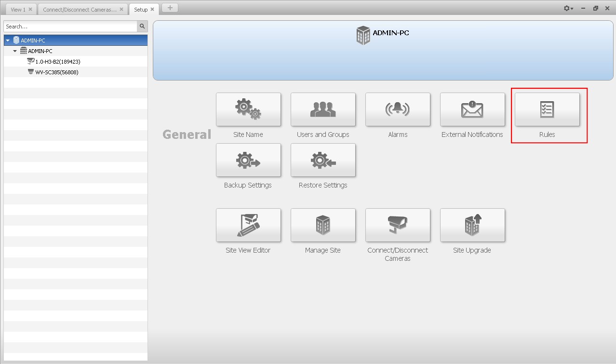Select the ADMIN-PC server row

click(76, 51)
